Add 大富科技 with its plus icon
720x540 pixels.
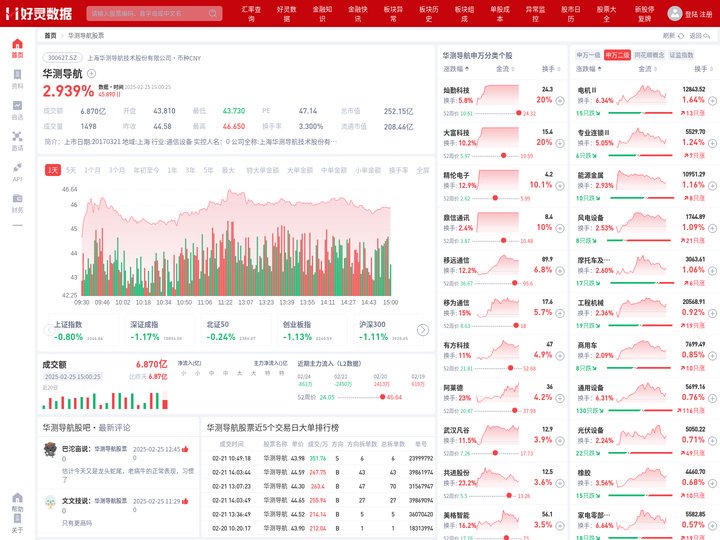[x=560, y=143]
